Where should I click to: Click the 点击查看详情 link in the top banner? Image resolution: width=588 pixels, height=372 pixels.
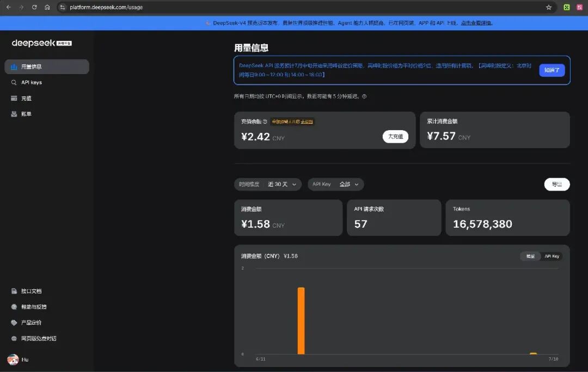[476, 23]
